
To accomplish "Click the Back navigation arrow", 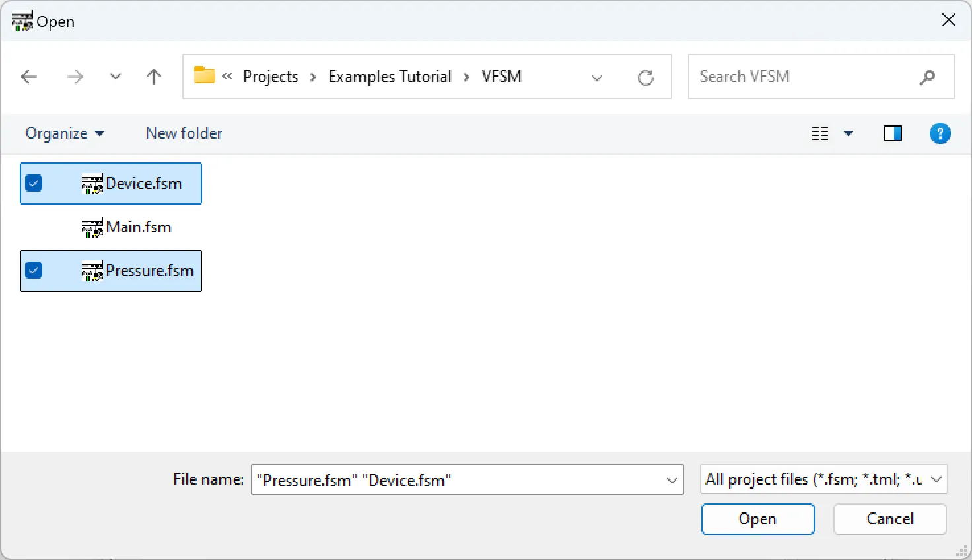I will point(29,77).
